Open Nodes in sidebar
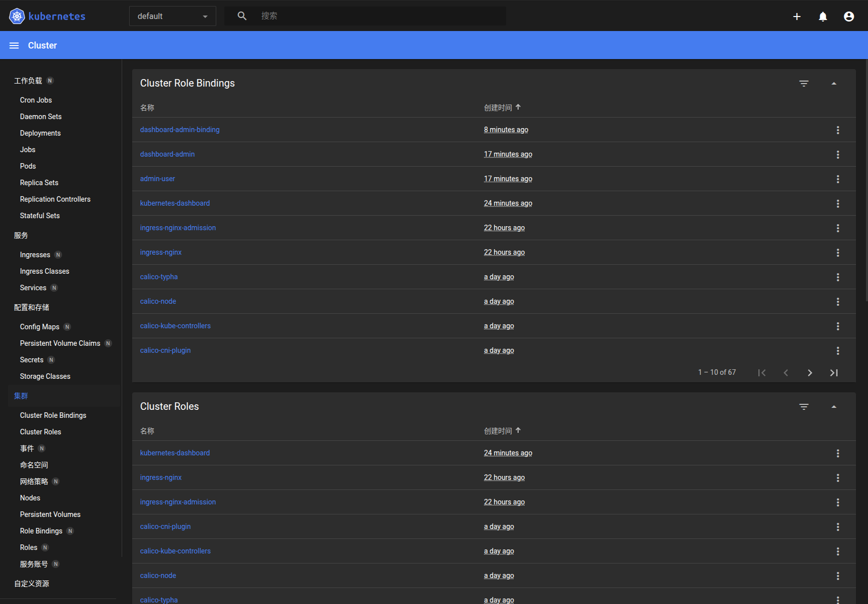 coord(30,498)
